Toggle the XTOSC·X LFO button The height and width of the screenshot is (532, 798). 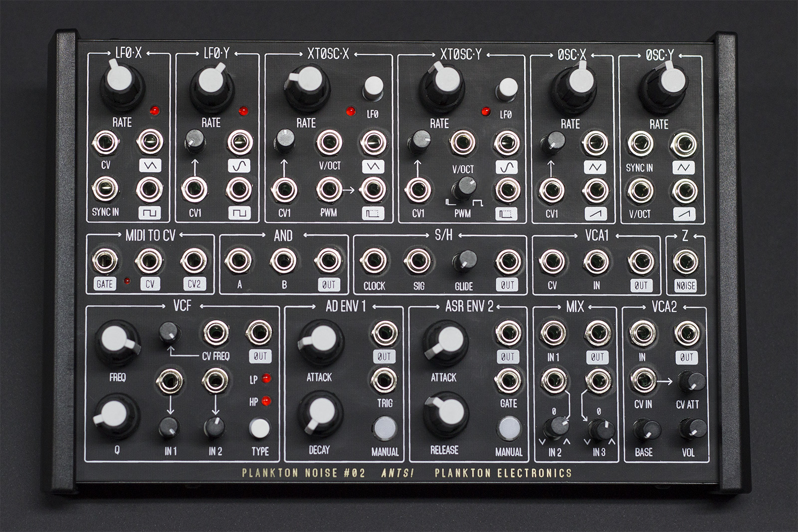click(373, 89)
